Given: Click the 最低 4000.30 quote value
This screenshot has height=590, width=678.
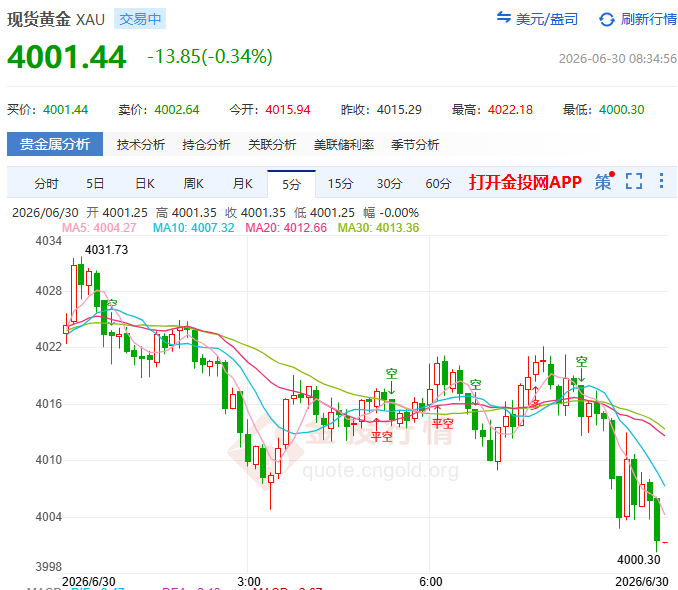Looking at the screenshot, I should (x=621, y=110).
